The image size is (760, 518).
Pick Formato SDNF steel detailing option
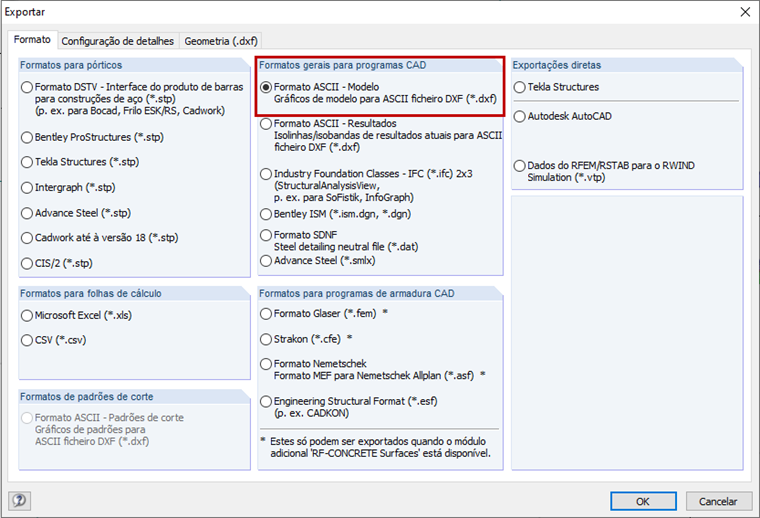[266, 235]
